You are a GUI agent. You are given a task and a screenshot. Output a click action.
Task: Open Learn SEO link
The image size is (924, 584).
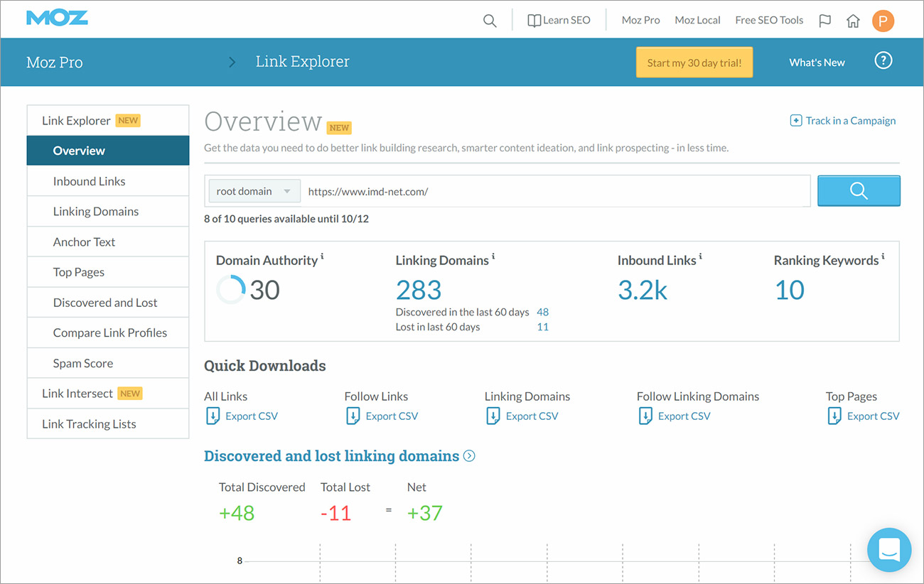566,21
